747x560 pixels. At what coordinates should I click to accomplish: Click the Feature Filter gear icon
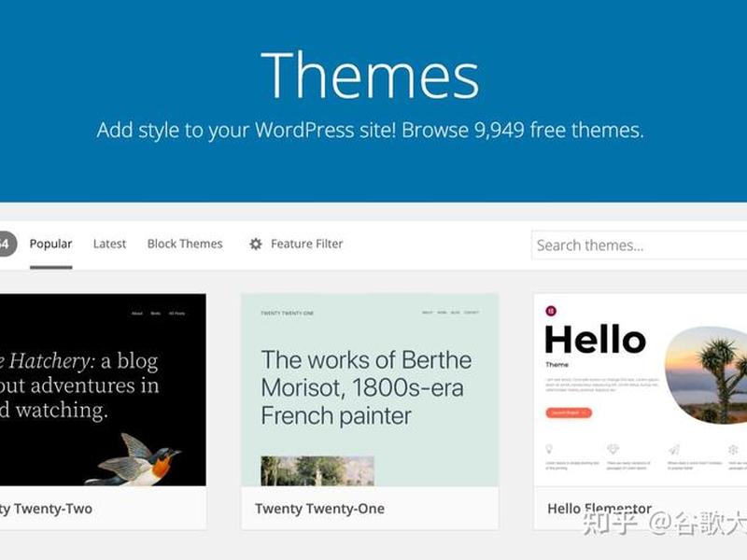[256, 244]
